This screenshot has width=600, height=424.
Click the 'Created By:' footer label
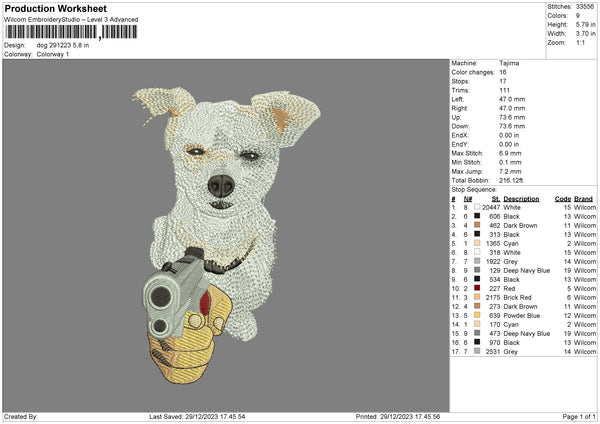click(21, 416)
